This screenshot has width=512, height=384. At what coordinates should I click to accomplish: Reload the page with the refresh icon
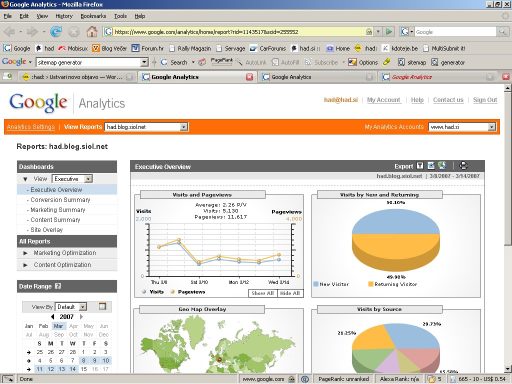point(56,32)
